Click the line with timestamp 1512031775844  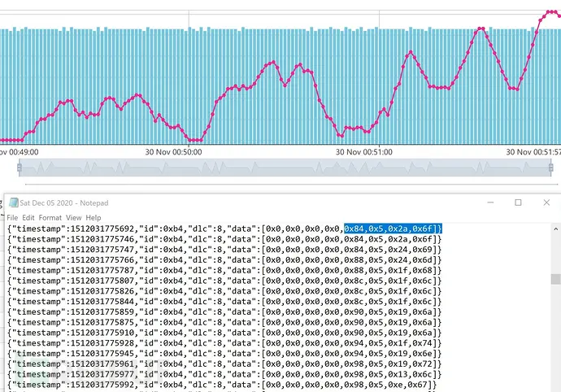[224, 302]
